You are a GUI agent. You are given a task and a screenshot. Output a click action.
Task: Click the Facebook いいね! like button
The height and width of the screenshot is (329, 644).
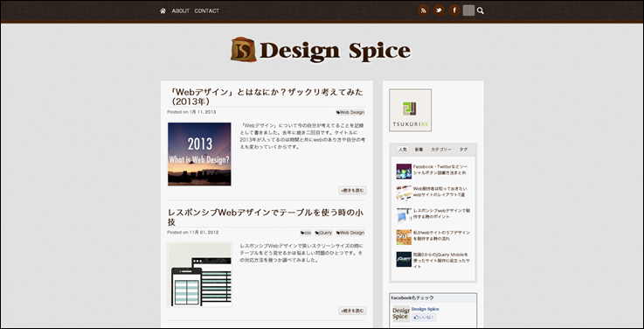pos(424,318)
